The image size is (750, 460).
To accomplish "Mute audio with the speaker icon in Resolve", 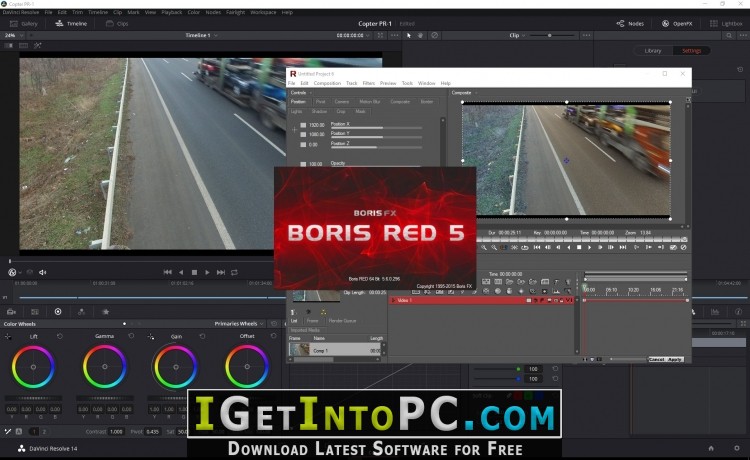I will [x=43, y=272].
